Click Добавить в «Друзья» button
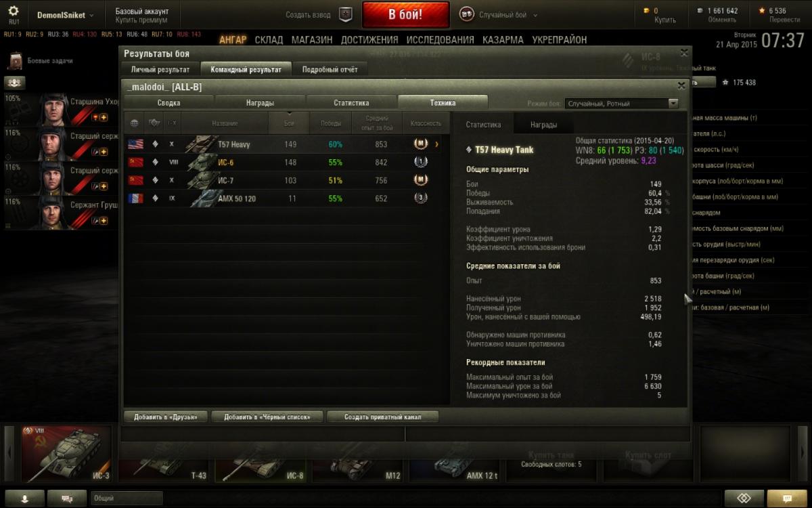The width and height of the screenshot is (812, 508). pos(166,417)
